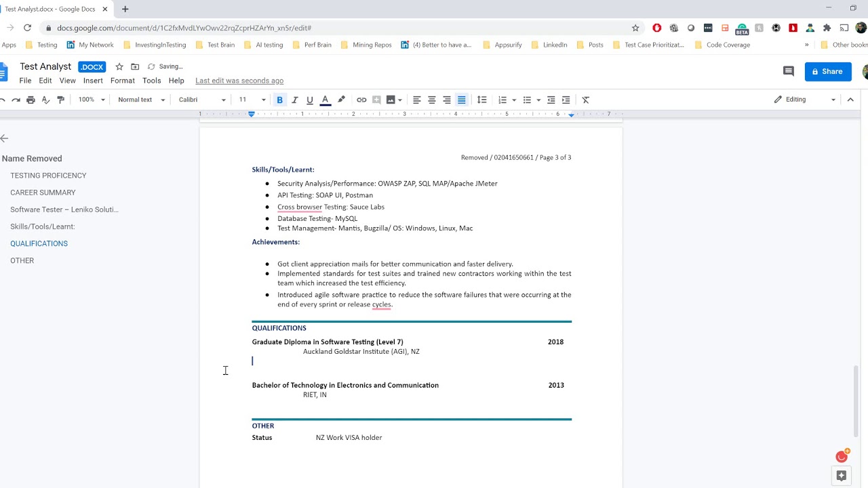Set alignment to center align
Viewport: 868px width, 488px height.
click(432, 100)
